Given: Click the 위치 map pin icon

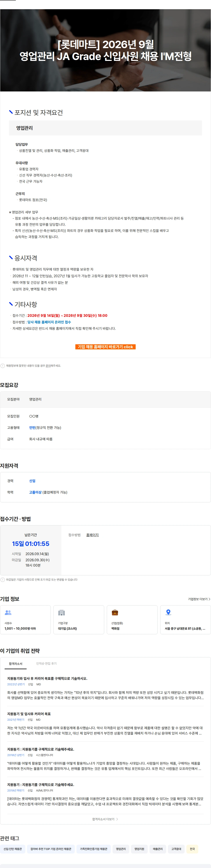Looking at the screenshot, I should tap(169, 613).
